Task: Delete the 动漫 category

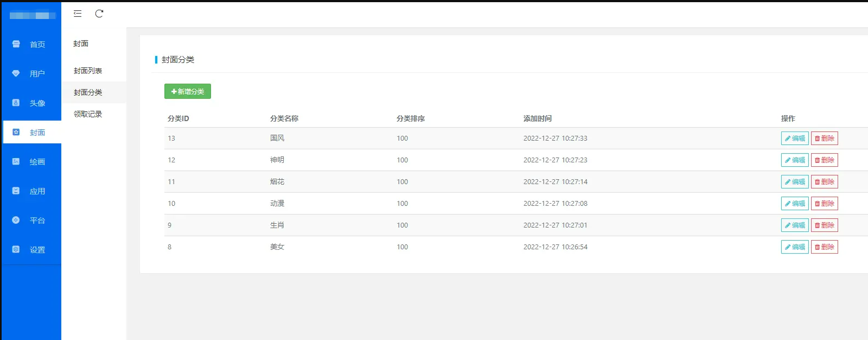Action: [x=825, y=203]
